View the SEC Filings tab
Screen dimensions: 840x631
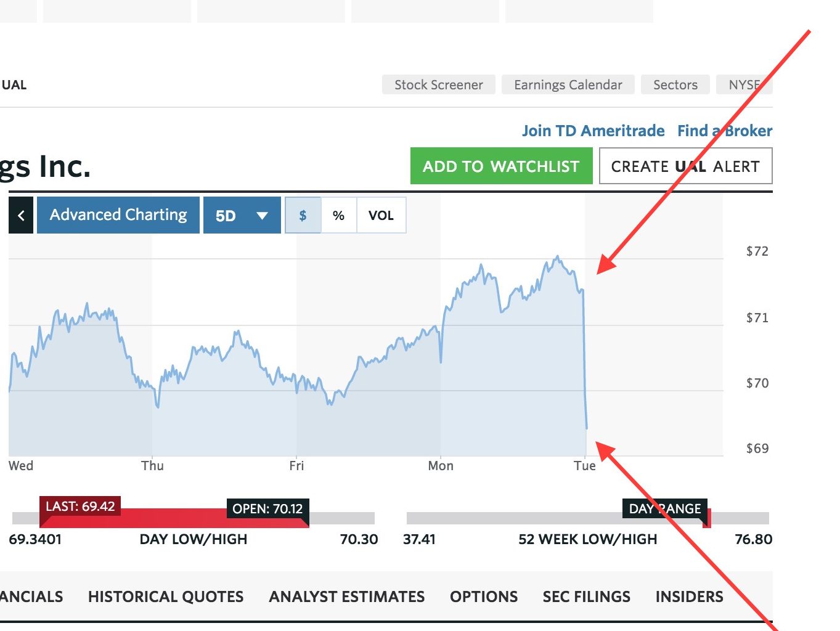tap(586, 596)
